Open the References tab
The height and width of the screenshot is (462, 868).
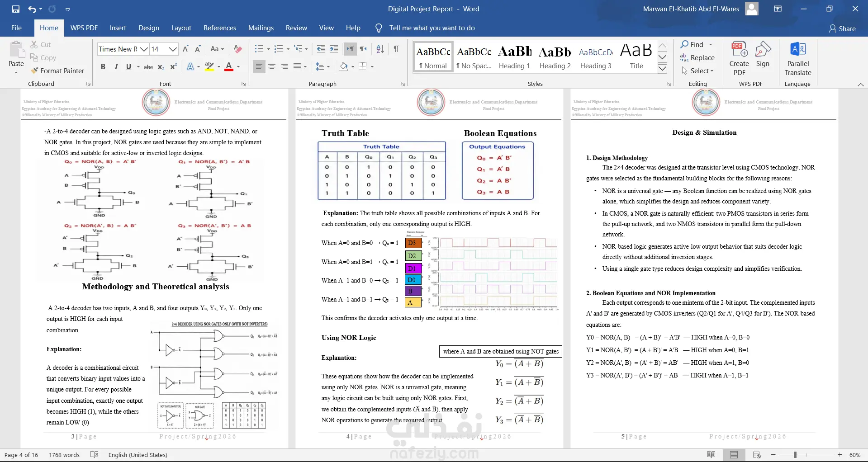tap(220, 28)
